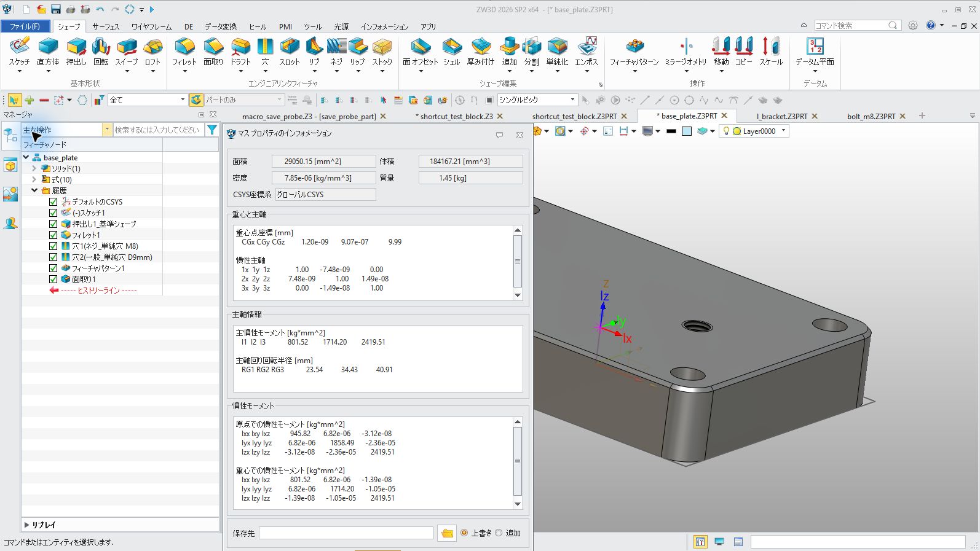980x551 pixels.
Task: Select the ネジ (Thread) tool
Action: [336, 52]
